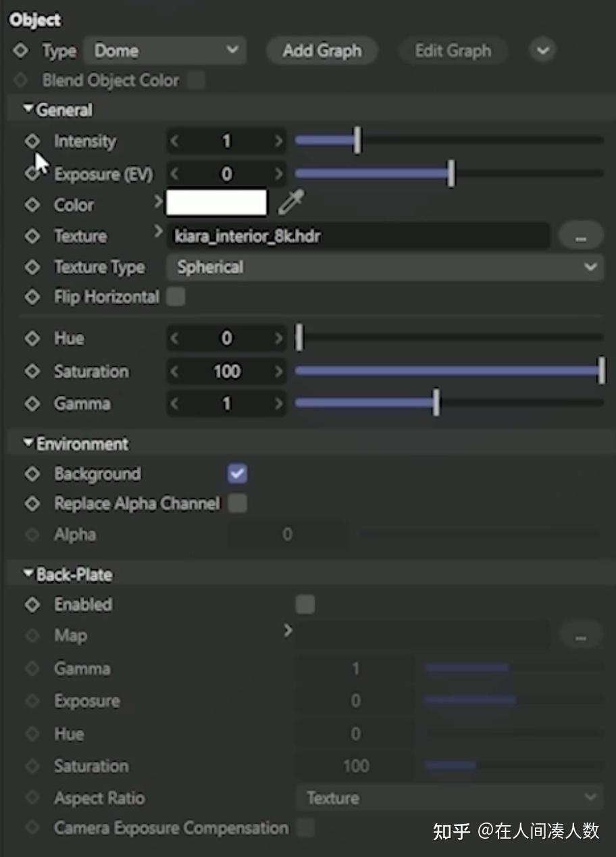Click the keyframe diamond beside Hue

[32, 338]
